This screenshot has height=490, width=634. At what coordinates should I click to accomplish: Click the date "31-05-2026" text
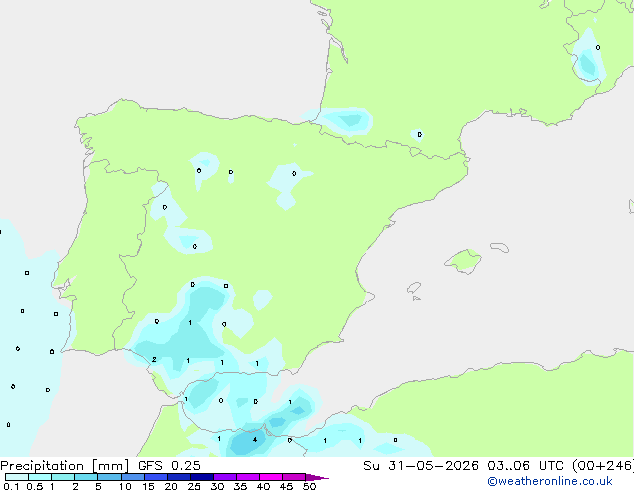pos(433,466)
